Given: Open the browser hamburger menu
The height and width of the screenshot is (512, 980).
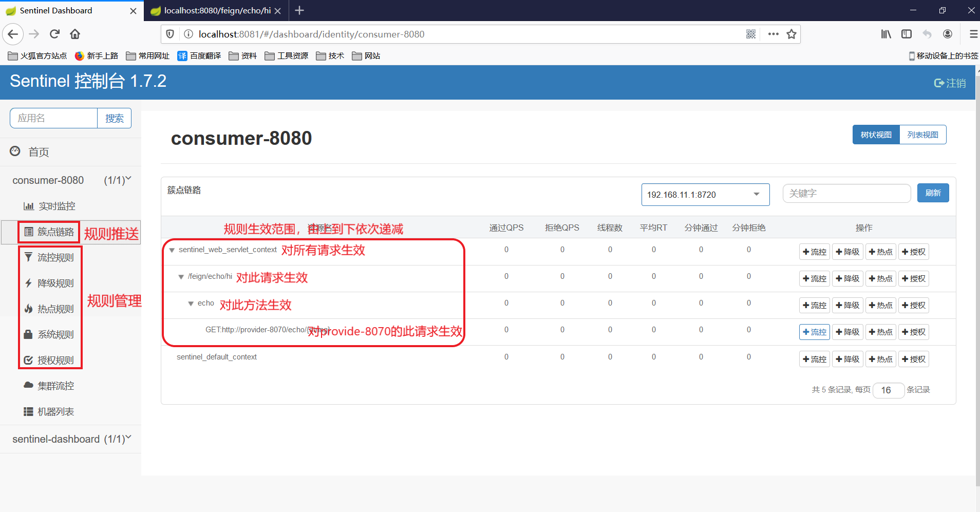Looking at the screenshot, I should [973, 34].
